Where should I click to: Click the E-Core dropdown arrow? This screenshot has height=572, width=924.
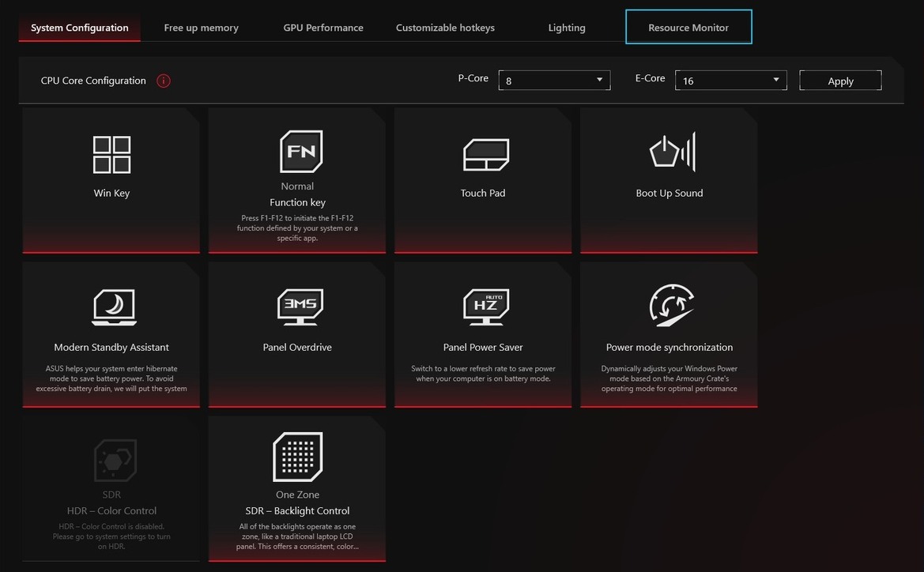pyautogui.click(x=775, y=80)
